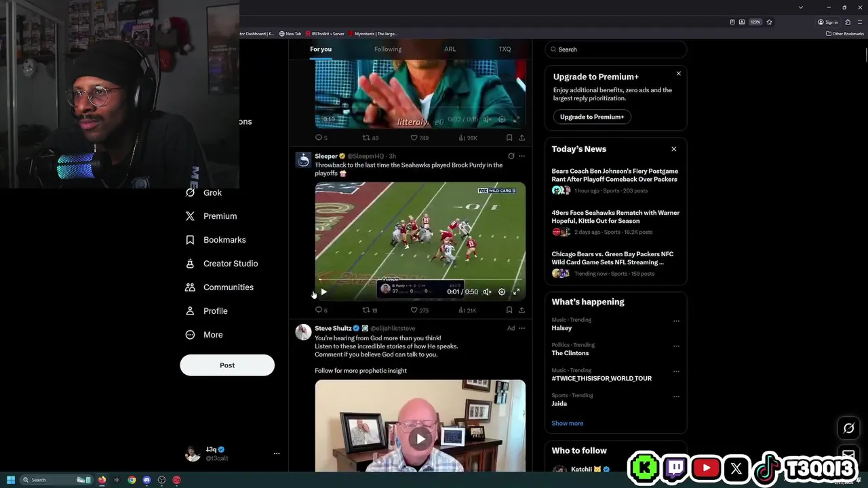Close the Today's News panel
This screenshot has height=488, width=868.
click(673, 149)
